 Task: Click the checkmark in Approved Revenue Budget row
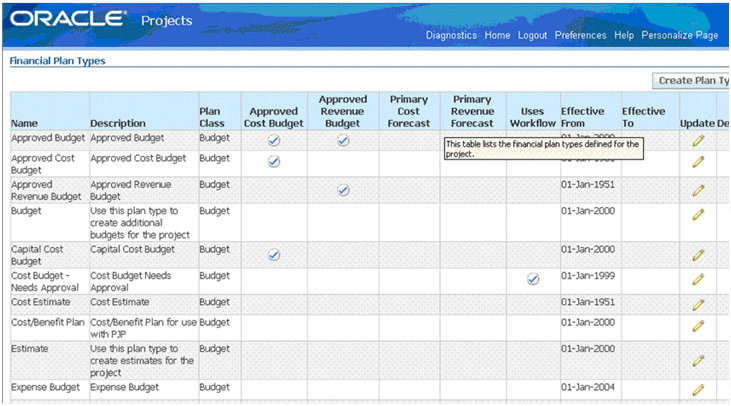(x=343, y=190)
